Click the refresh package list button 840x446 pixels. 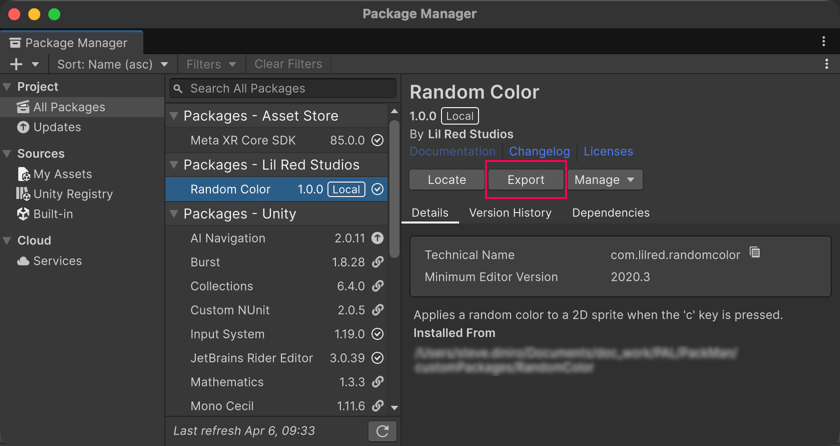382,431
